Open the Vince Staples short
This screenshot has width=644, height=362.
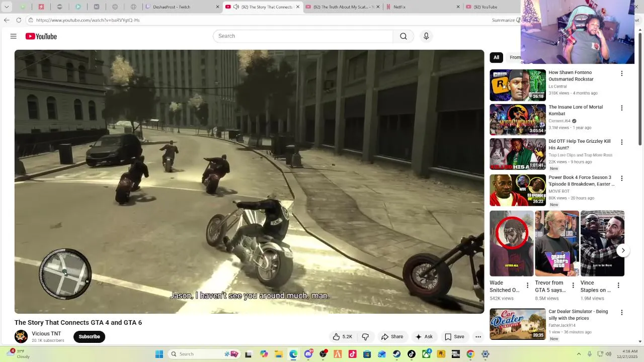click(602, 243)
